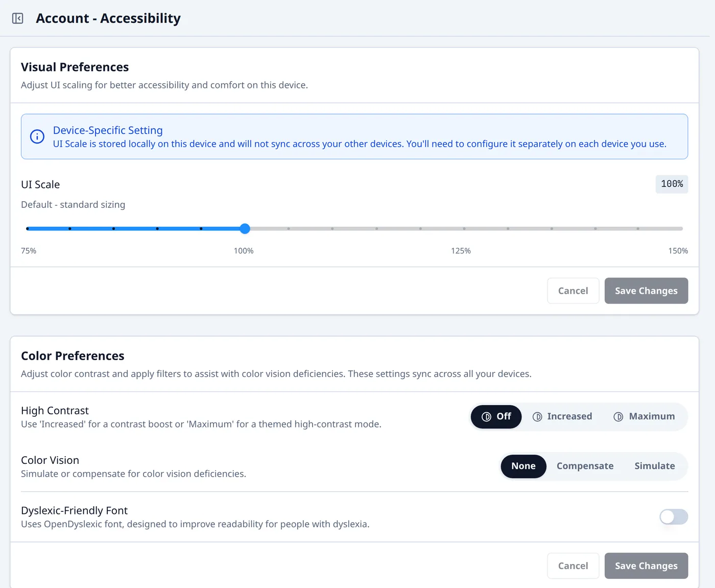The width and height of the screenshot is (715, 588).
Task: Select Increased high contrast mode
Action: click(x=562, y=417)
